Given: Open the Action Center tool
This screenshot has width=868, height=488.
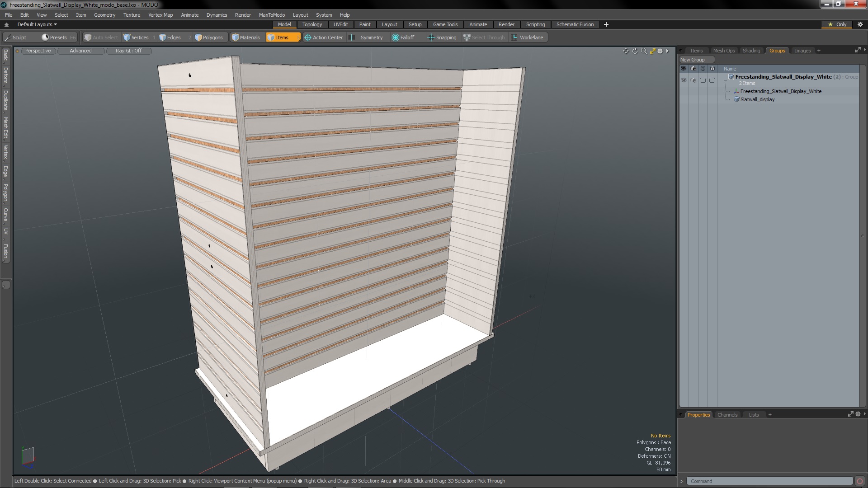Looking at the screenshot, I should 323,38.
